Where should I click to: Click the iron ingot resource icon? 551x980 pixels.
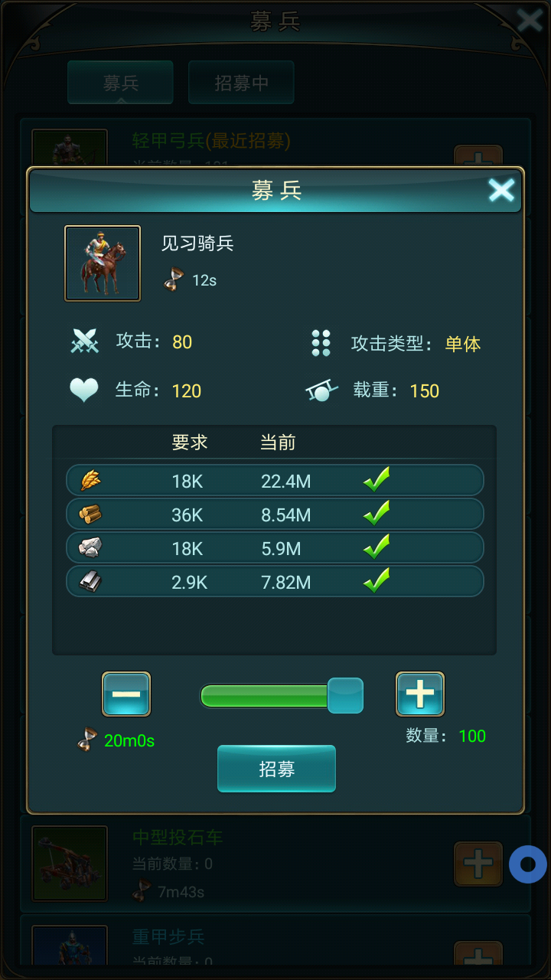point(90,582)
